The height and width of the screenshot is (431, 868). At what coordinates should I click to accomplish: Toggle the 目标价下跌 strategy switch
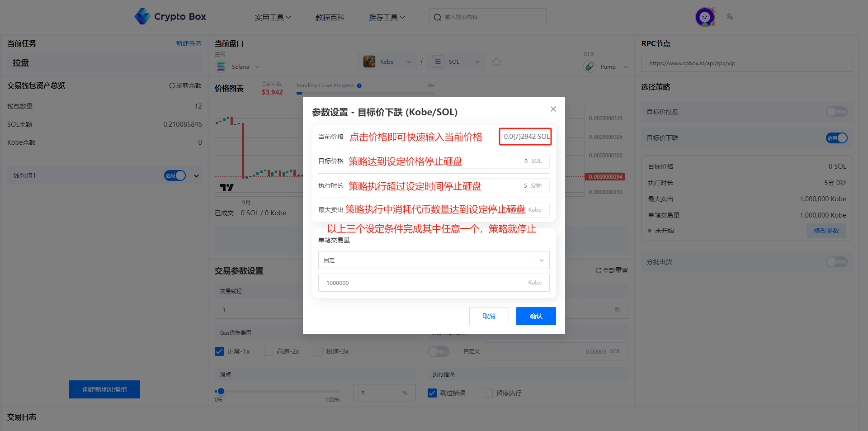tap(836, 138)
